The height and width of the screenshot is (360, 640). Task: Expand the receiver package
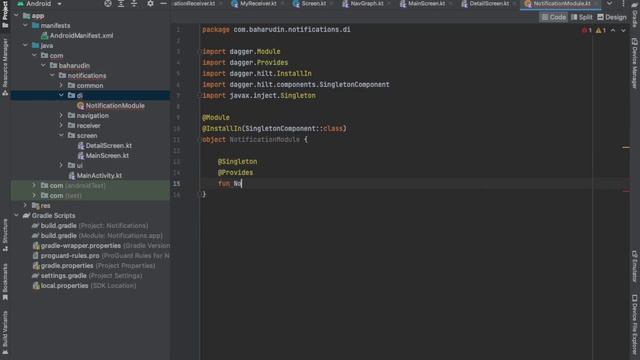(61, 125)
